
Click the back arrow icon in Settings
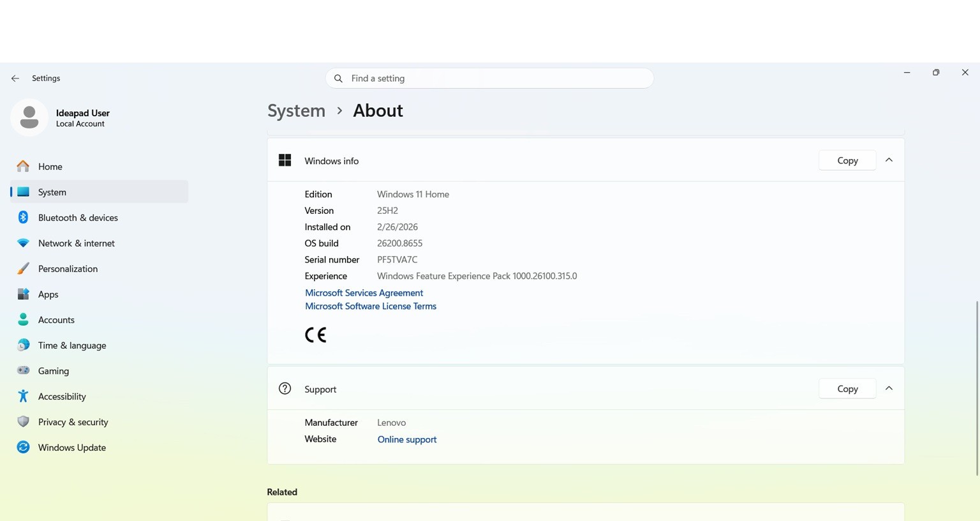tap(15, 79)
